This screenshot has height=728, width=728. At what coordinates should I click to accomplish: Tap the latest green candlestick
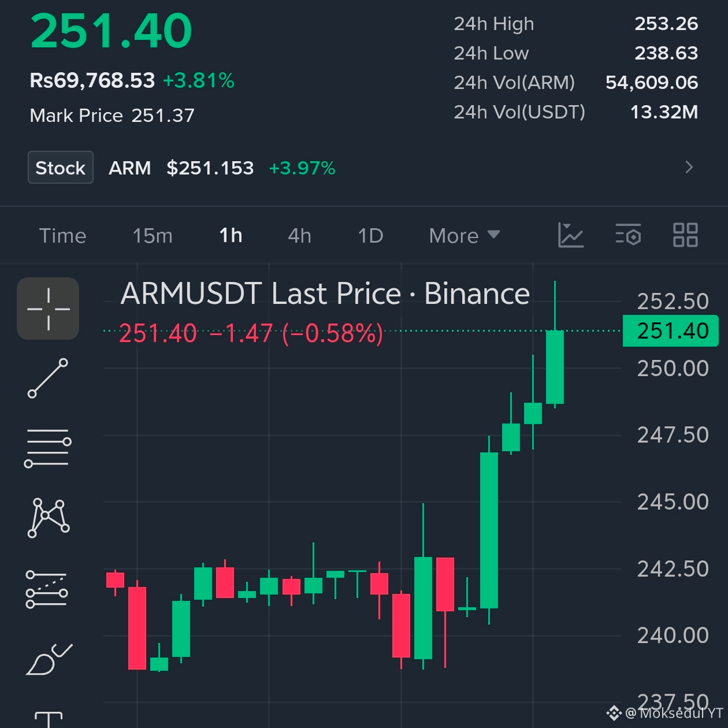[x=555, y=367]
